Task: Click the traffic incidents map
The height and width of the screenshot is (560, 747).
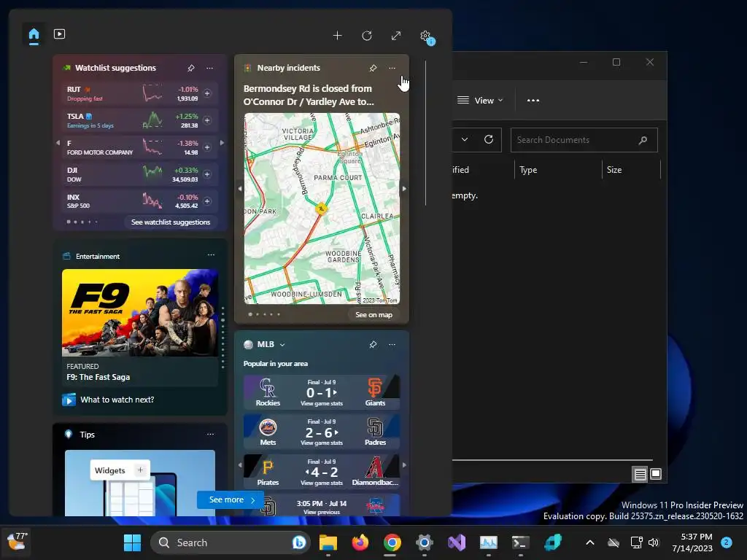Action: (322, 209)
